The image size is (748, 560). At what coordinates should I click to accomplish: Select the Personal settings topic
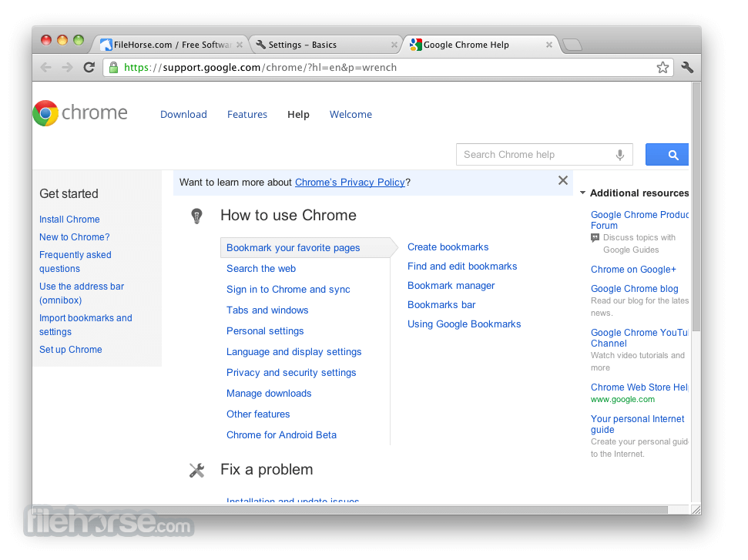pyautogui.click(x=265, y=331)
